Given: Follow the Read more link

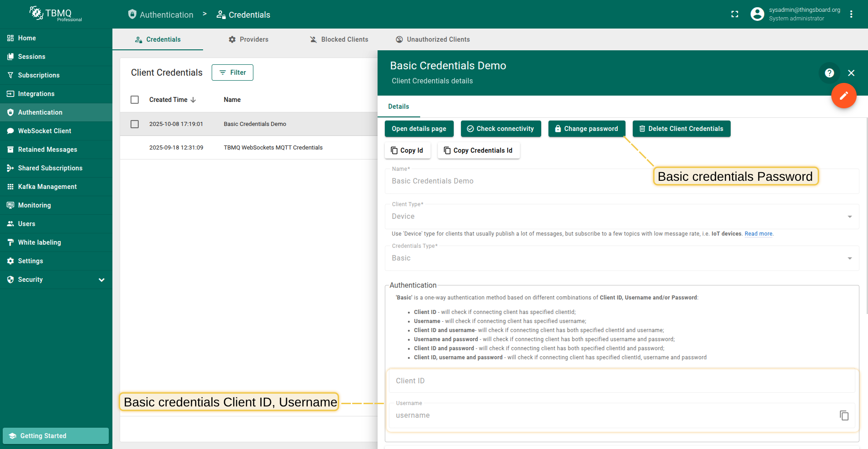Looking at the screenshot, I should [758, 234].
